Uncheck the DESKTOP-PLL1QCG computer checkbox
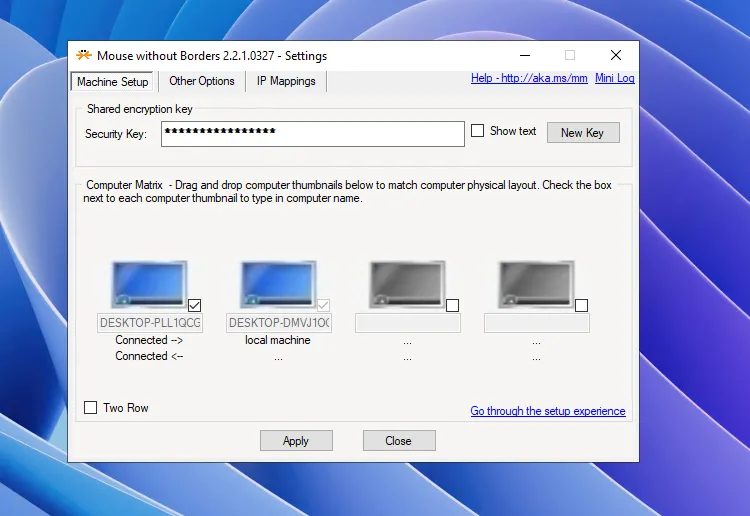This screenshot has width=750, height=516. point(195,305)
